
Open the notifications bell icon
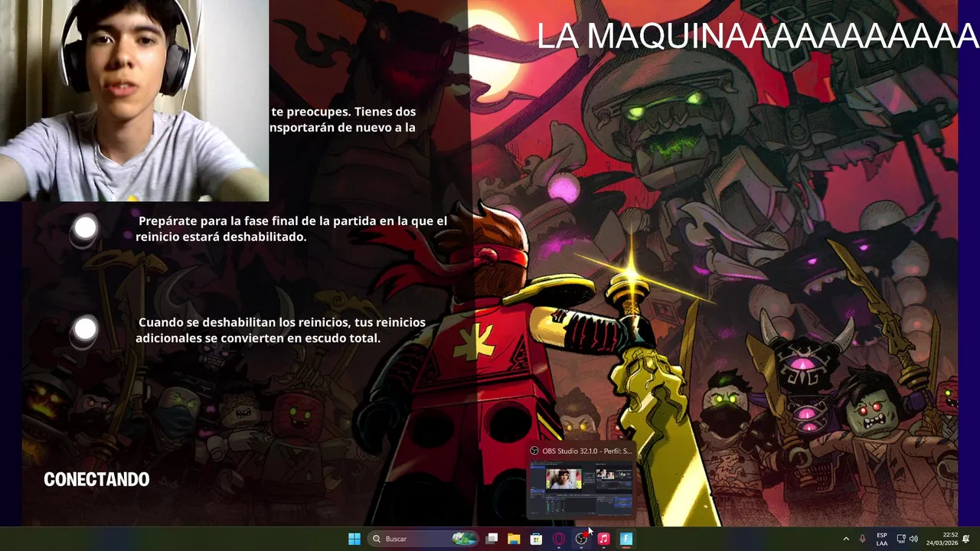[x=966, y=539]
